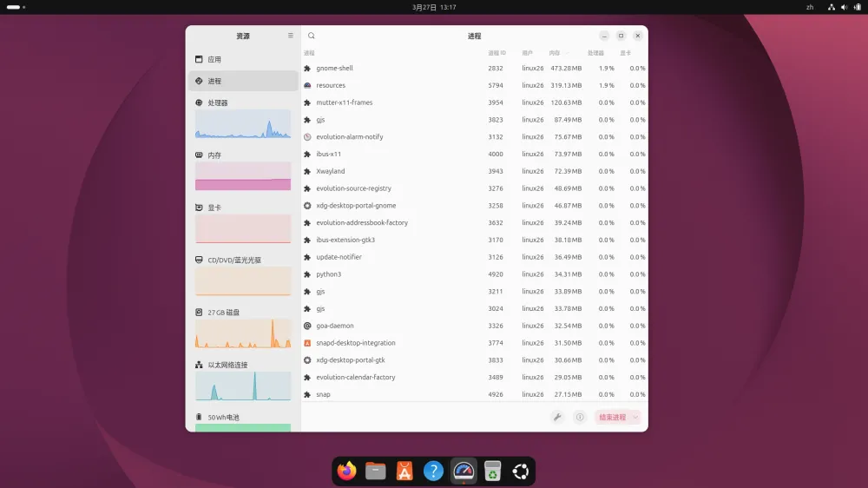Select the gnome-shell process row

click(475, 68)
